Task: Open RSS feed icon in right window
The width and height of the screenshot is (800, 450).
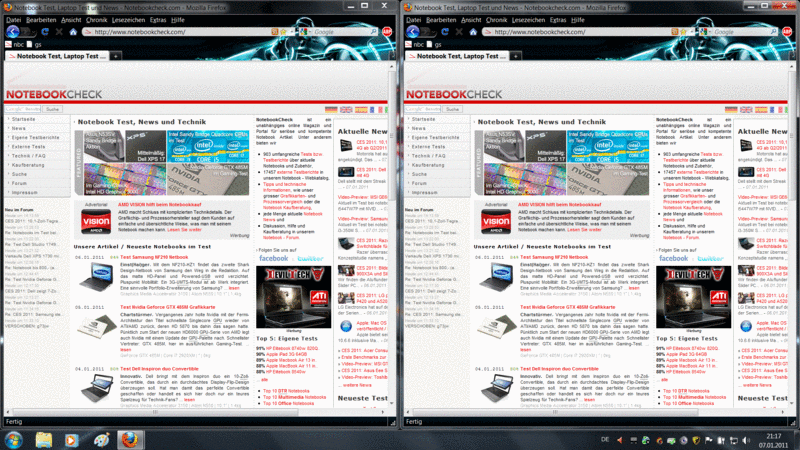Action: pyautogui.click(x=675, y=32)
